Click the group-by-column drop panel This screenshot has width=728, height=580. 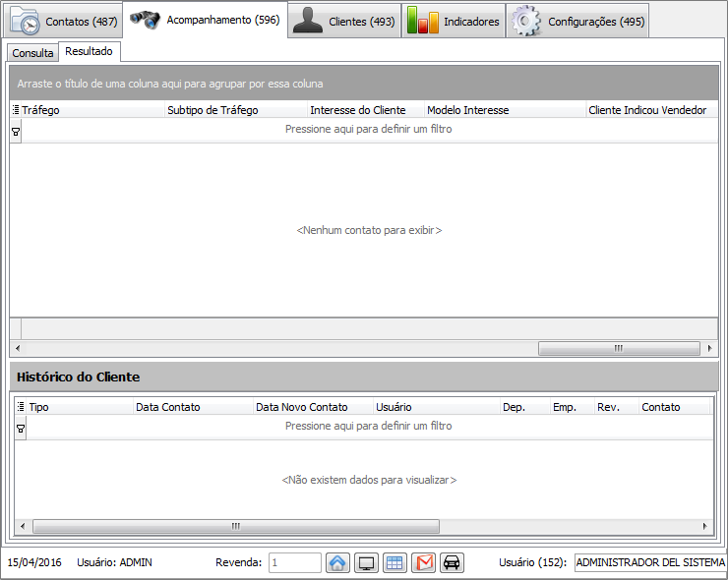click(x=364, y=83)
